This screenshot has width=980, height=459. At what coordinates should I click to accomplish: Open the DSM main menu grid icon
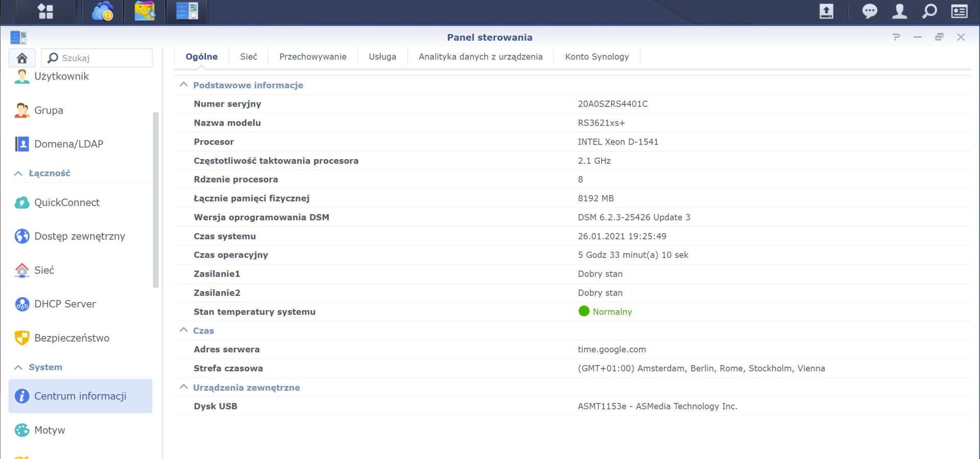tap(45, 11)
